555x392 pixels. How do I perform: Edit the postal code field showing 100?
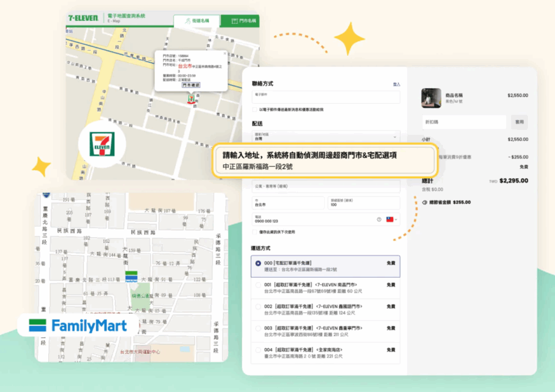364,203
